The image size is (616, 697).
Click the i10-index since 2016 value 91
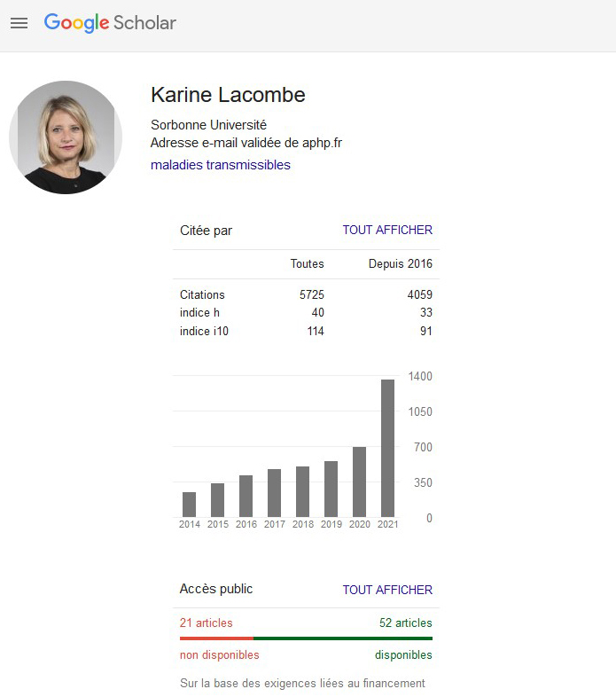(x=426, y=331)
